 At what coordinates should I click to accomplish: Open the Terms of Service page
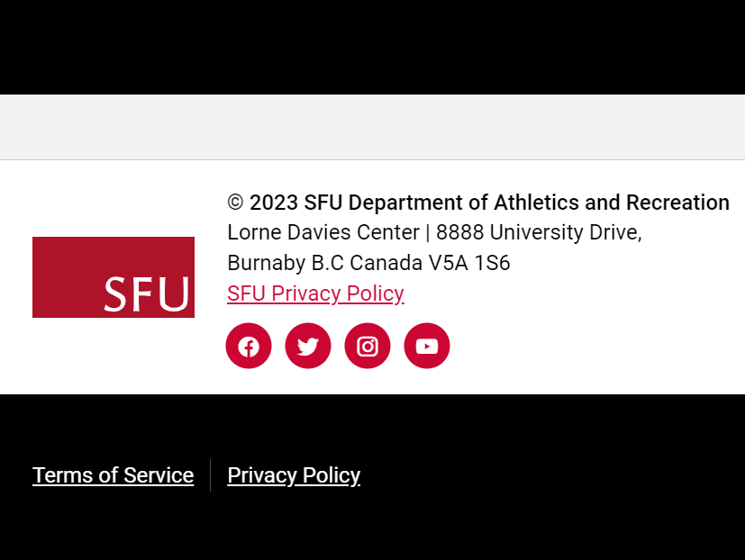pyautogui.click(x=113, y=475)
